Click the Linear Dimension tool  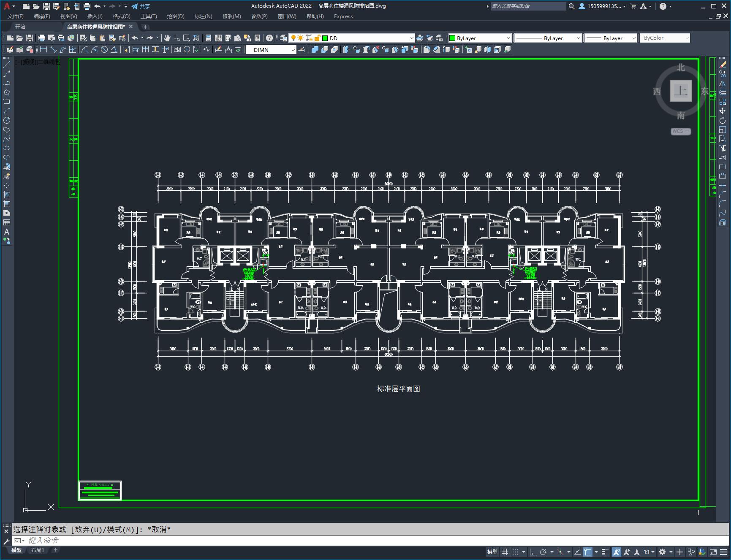click(x=43, y=49)
